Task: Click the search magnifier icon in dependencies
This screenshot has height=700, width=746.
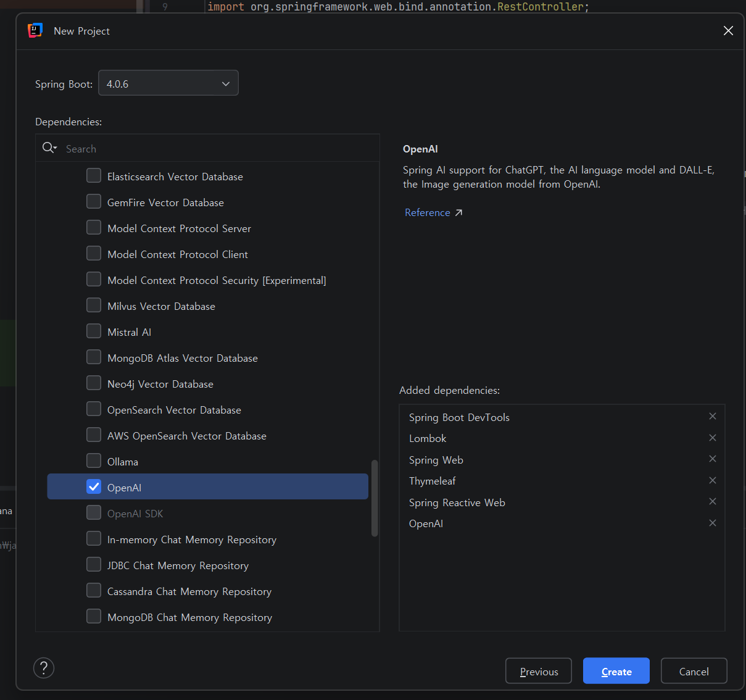Action: [x=49, y=148]
